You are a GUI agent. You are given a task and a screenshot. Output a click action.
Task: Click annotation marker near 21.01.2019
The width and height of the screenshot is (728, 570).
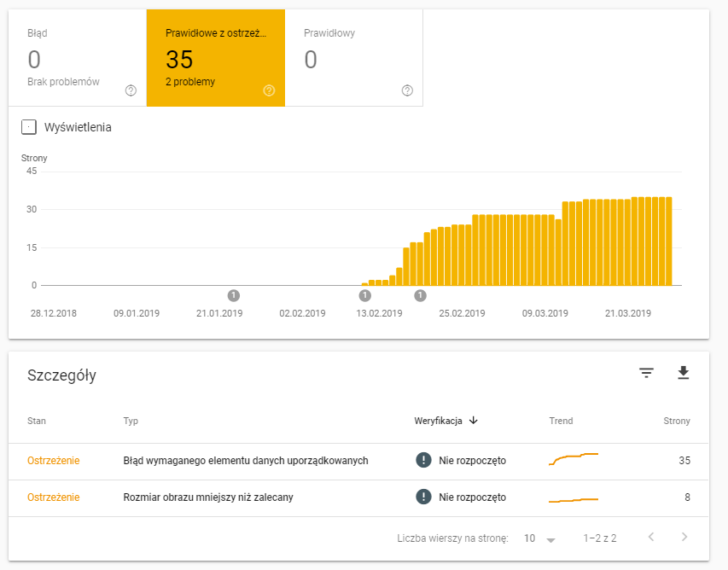234,295
